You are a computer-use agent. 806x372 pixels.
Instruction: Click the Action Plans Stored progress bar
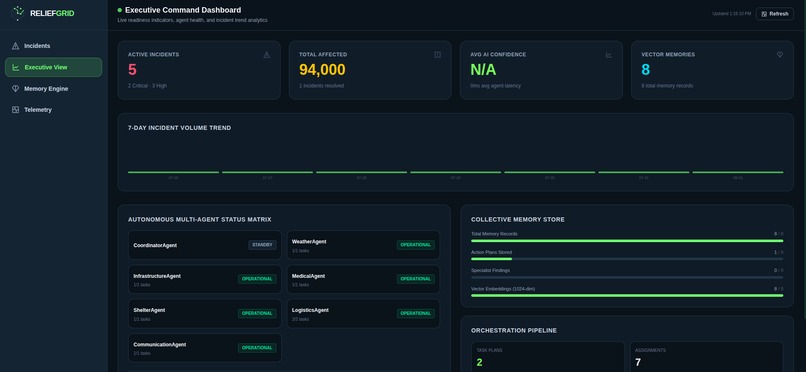(x=627, y=259)
